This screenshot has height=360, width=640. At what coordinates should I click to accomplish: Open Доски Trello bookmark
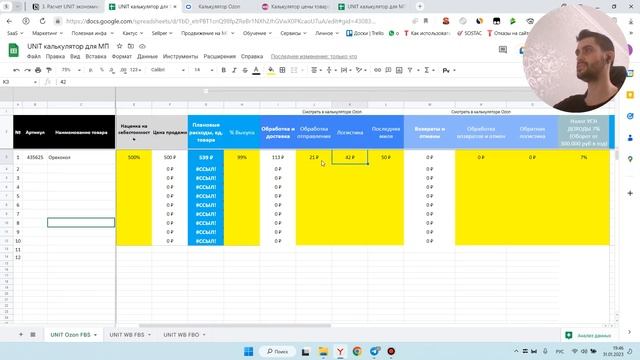point(364,33)
